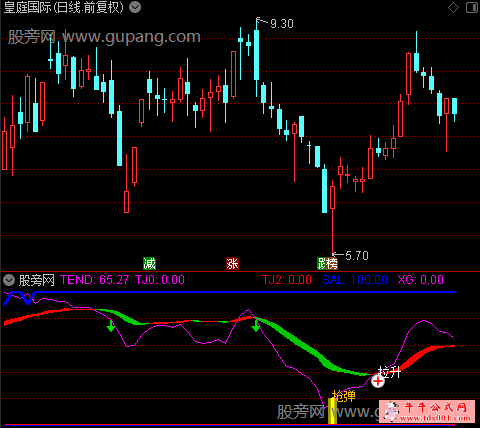
Task: Click the XG: 0.00 indicator label
Action: tap(420, 280)
